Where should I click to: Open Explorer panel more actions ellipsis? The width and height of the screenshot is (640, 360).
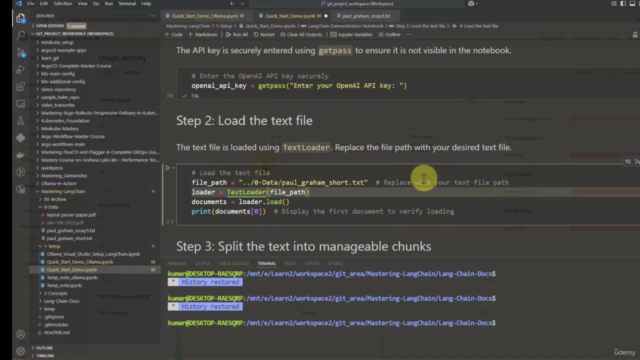(153, 16)
